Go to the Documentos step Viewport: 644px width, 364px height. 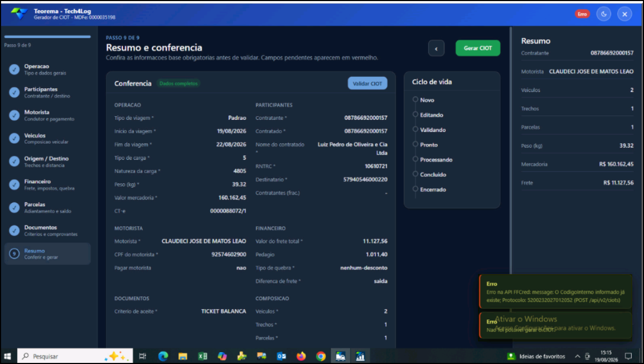pos(47,231)
